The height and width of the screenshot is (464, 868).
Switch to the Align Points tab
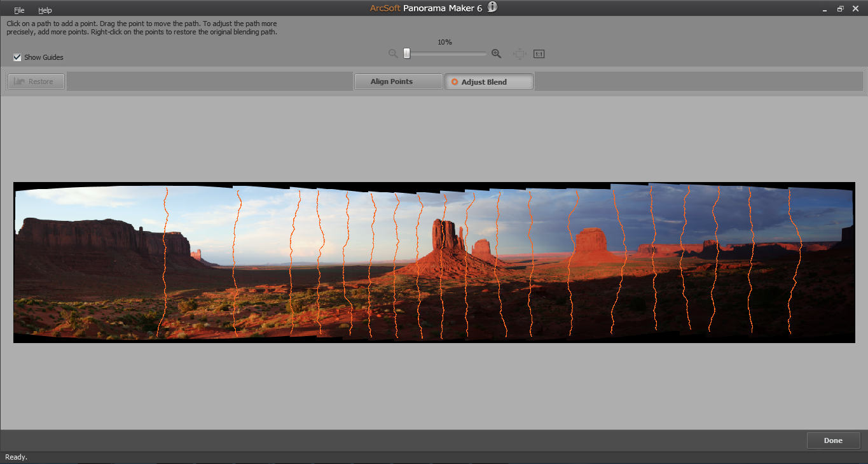coord(398,81)
